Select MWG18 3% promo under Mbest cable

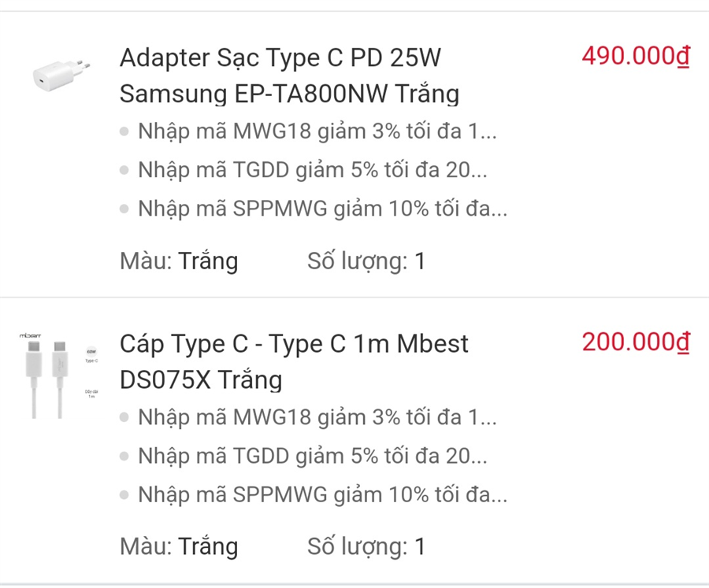[317, 417]
